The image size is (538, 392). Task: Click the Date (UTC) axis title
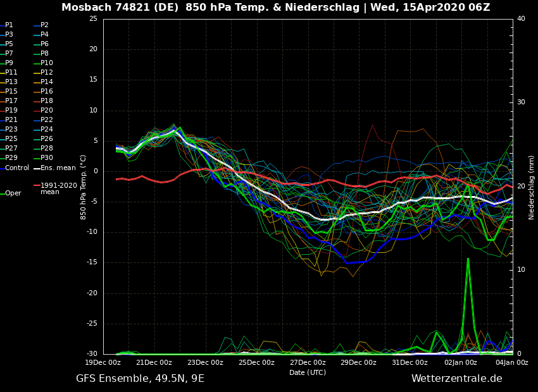pyautogui.click(x=308, y=372)
